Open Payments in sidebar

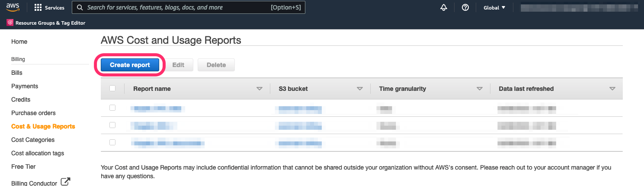[25, 86]
